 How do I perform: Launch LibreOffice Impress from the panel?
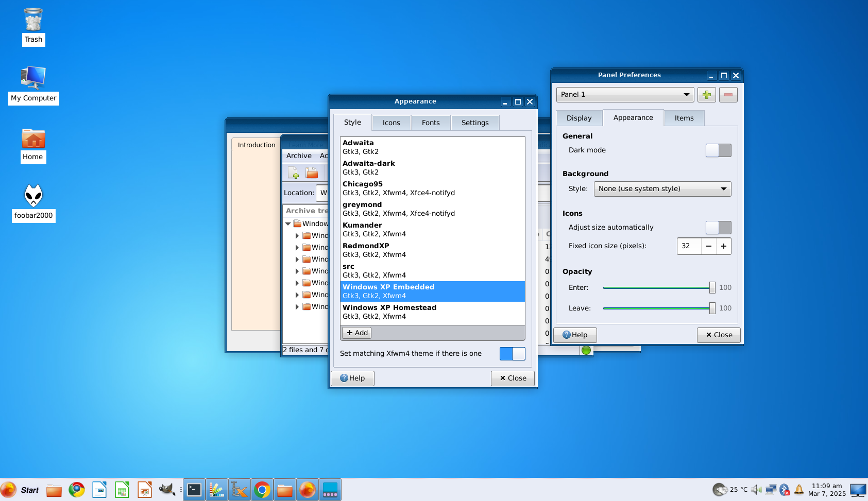[145, 490]
